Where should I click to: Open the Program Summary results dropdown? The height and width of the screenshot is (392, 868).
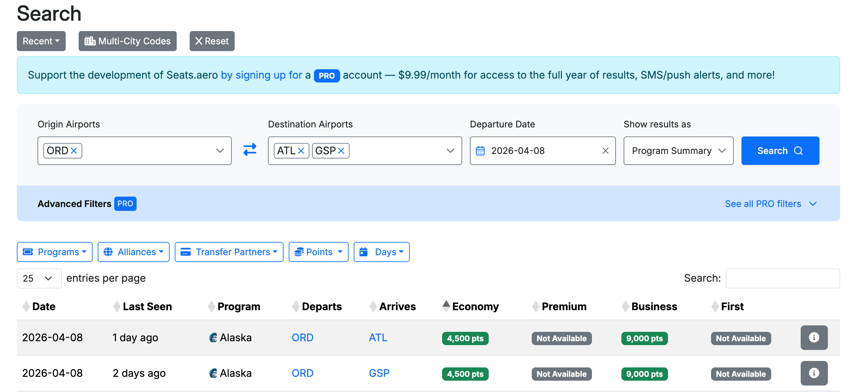678,150
